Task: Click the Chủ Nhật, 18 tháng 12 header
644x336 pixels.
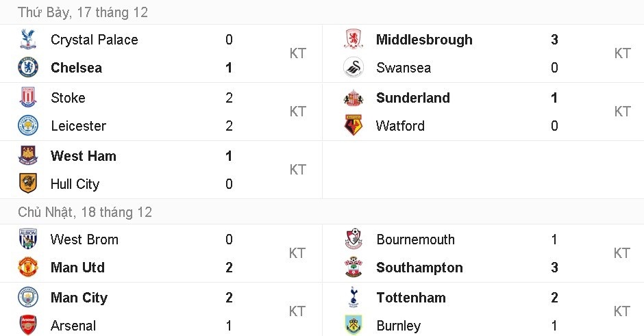Action: 85,212
